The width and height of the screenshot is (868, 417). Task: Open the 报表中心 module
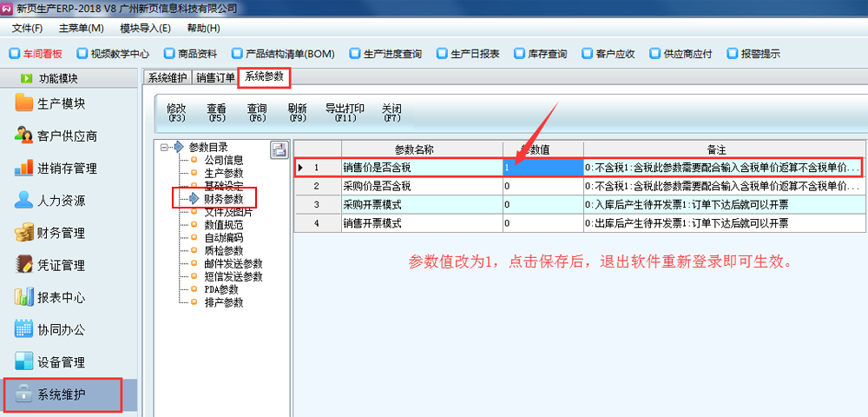click(x=61, y=297)
